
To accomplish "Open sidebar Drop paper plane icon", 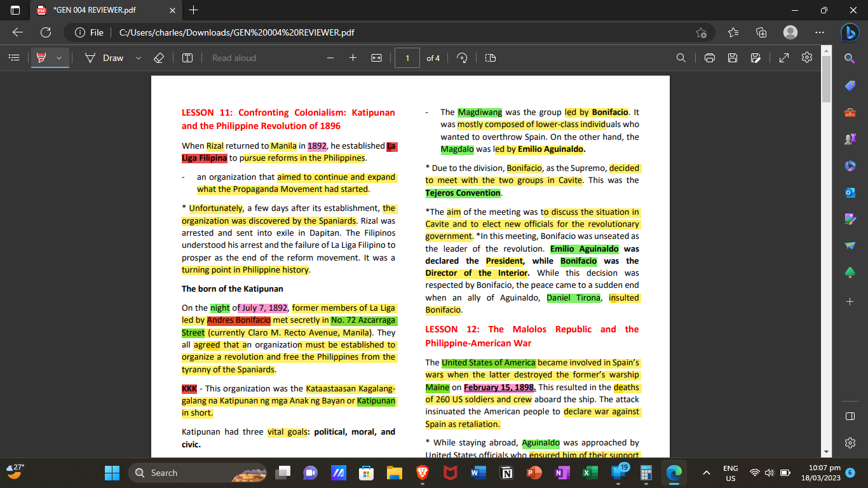I will [x=850, y=246].
